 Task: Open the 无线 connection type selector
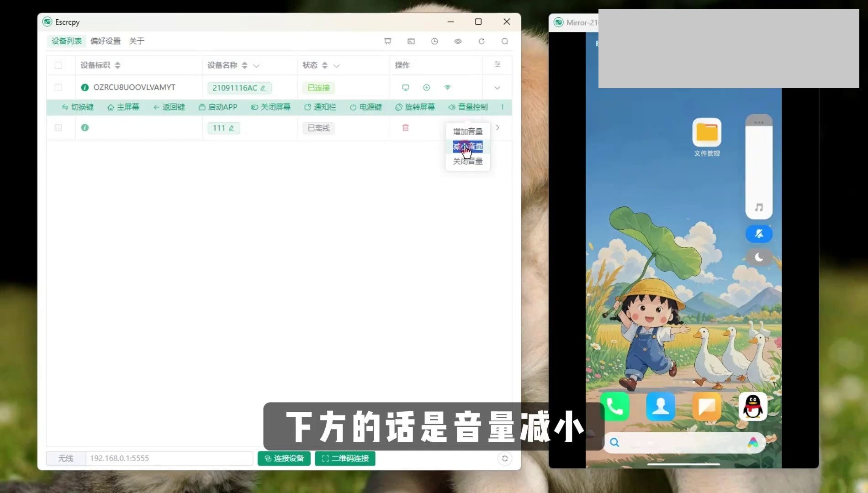point(66,458)
